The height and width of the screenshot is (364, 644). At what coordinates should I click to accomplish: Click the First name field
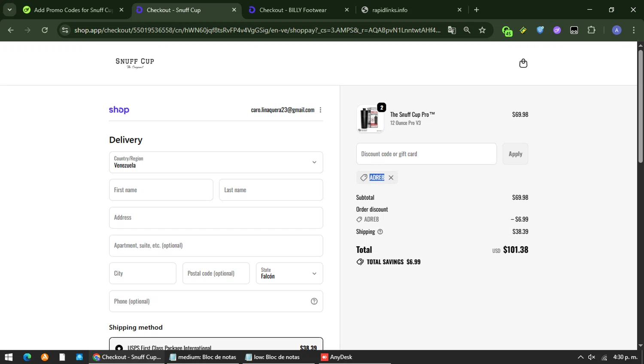[161, 190]
